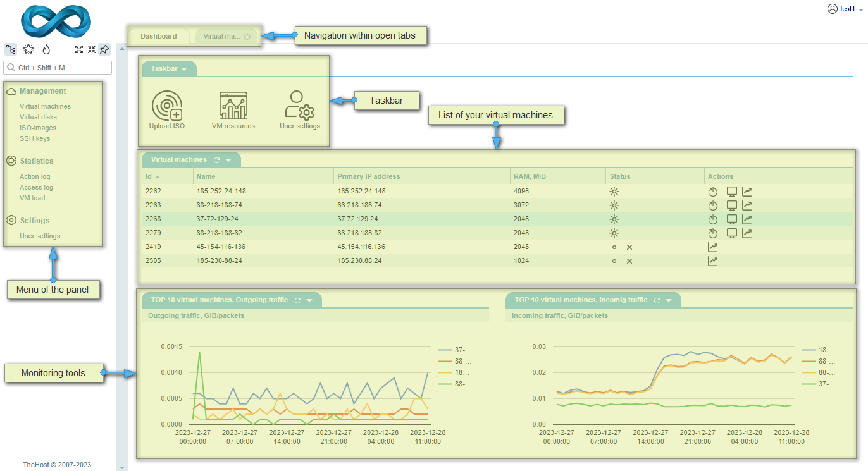Open the Virtual machines panel dropdown arrow
This screenshot has height=471, width=868.
pyautogui.click(x=228, y=160)
